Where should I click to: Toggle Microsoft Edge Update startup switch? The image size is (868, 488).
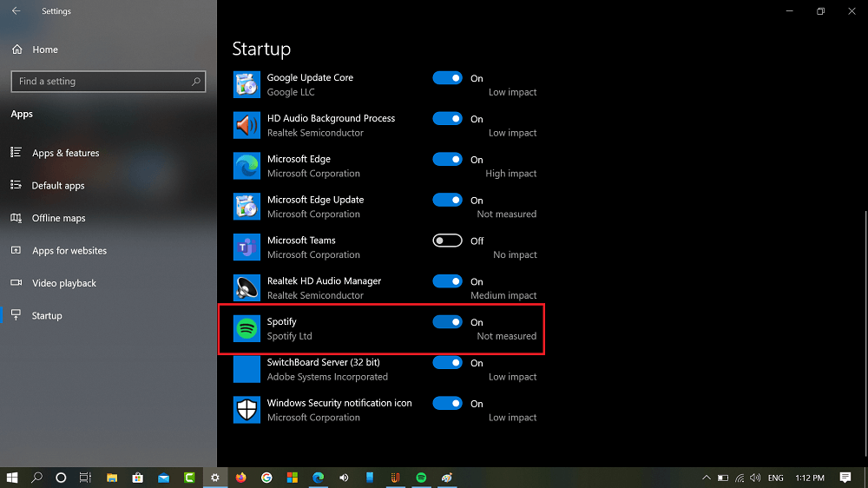447,200
